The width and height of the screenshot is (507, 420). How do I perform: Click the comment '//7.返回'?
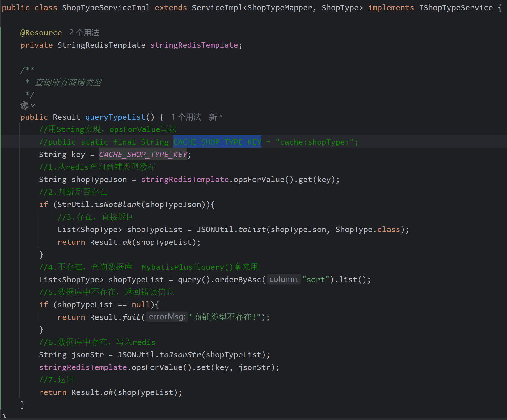click(57, 380)
